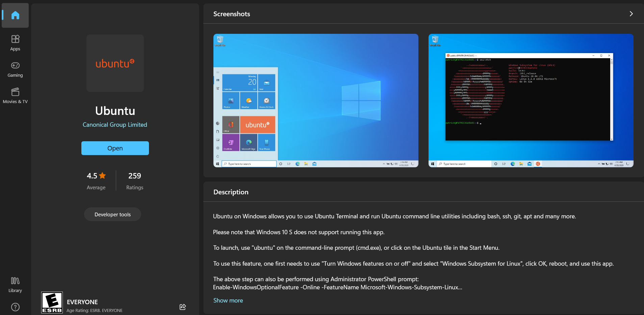The width and height of the screenshot is (644, 315).
Task: Click the Description section heading
Action: (x=231, y=192)
